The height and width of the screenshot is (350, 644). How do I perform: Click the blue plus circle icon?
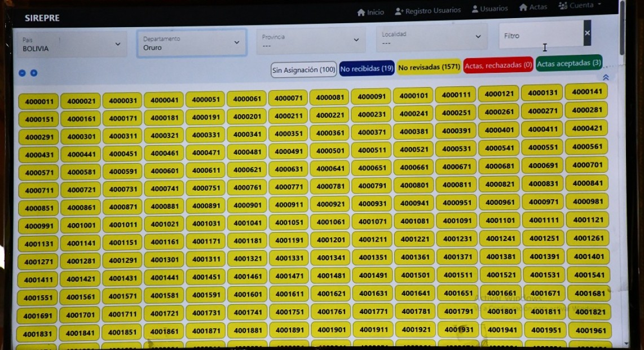[x=34, y=73]
